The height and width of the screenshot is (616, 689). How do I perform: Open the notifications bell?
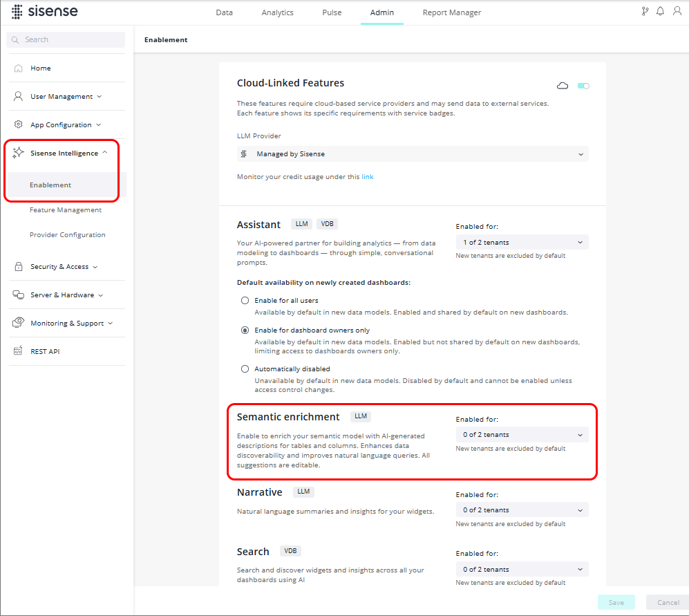point(660,12)
